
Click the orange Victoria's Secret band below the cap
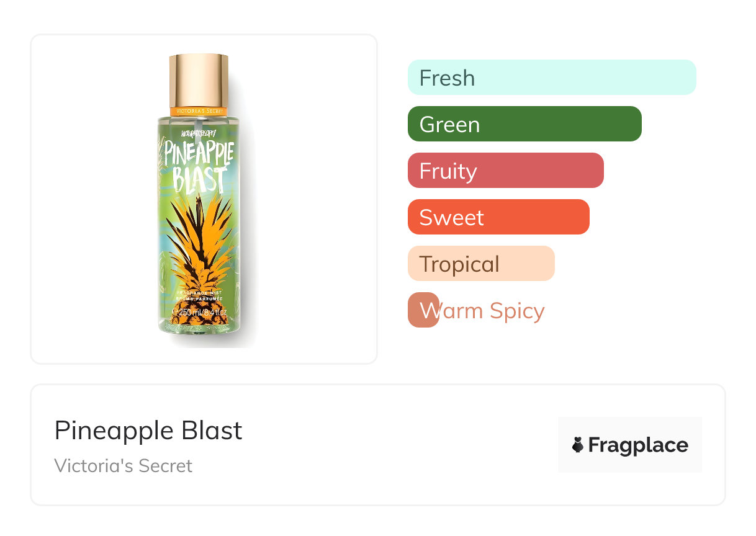tap(199, 111)
